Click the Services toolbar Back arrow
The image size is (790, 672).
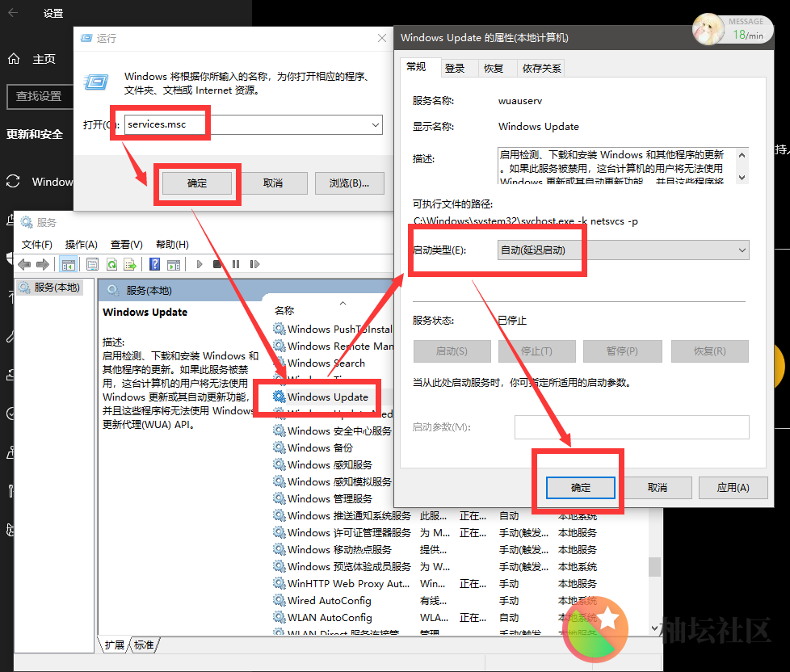pyautogui.click(x=24, y=264)
